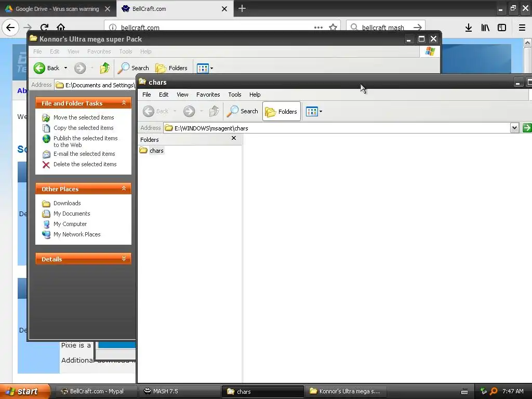The height and width of the screenshot is (399, 532).
Task: Click Search in the chars window toolbar
Action: coord(242,111)
